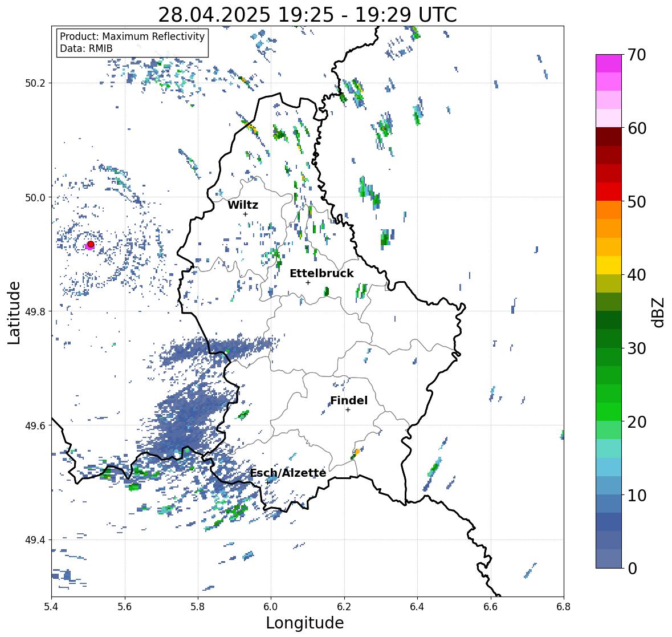Click the longitude tick label 5.4
The height and width of the screenshot is (637, 672).
(51, 606)
